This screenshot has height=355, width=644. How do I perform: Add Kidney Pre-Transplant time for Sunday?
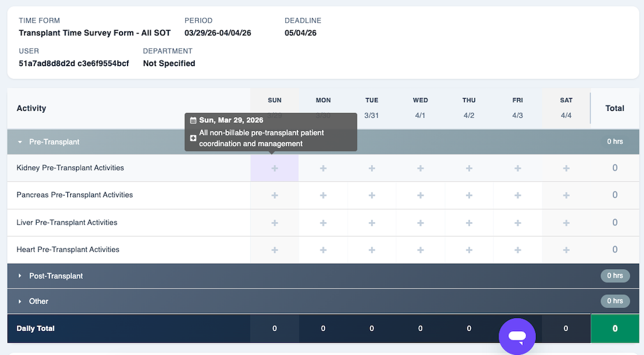[x=274, y=168]
